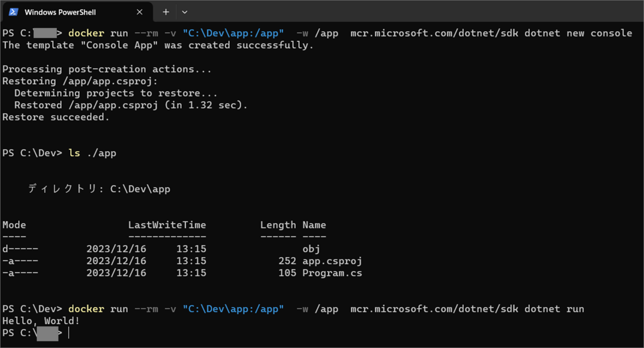Click the Length column header

(277, 225)
